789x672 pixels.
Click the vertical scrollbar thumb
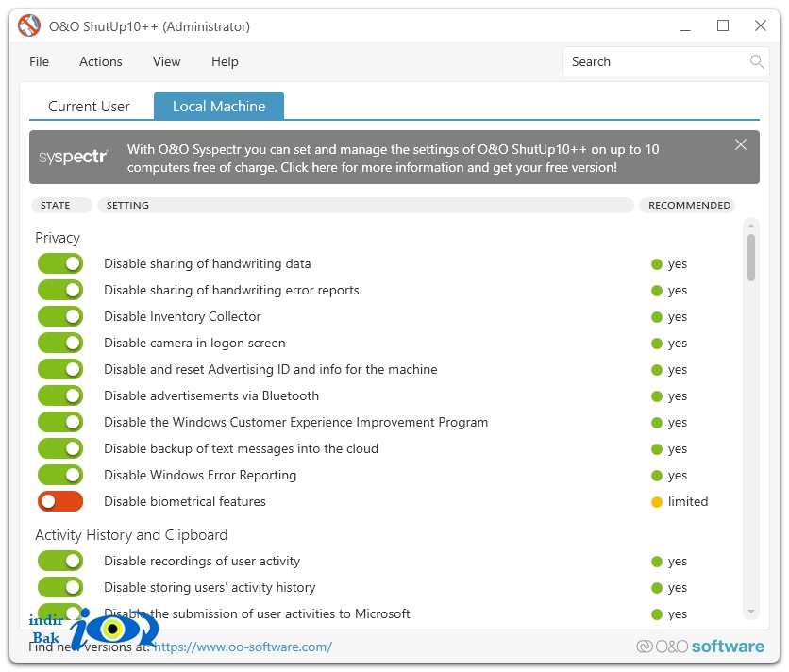click(751, 258)
